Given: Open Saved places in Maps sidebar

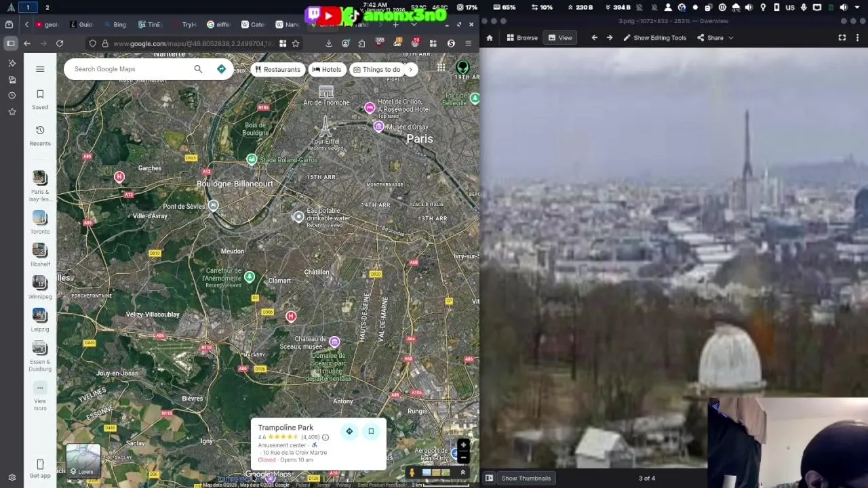Looking at the screenshot, I should (x=40, y=99).
